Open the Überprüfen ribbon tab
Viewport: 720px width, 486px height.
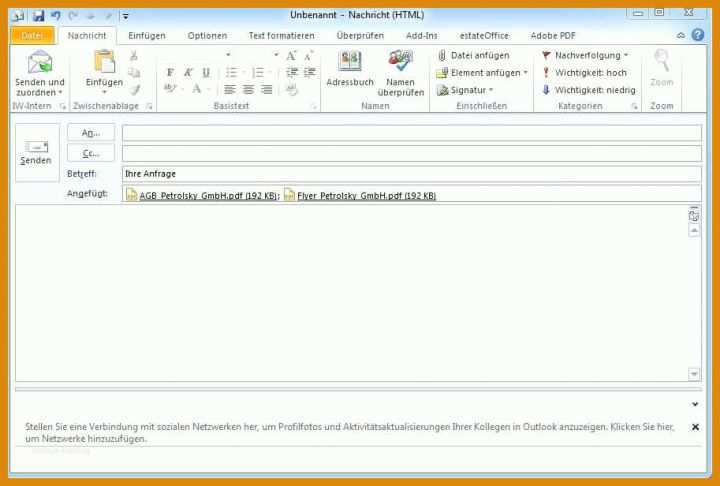tap(360, 36)
